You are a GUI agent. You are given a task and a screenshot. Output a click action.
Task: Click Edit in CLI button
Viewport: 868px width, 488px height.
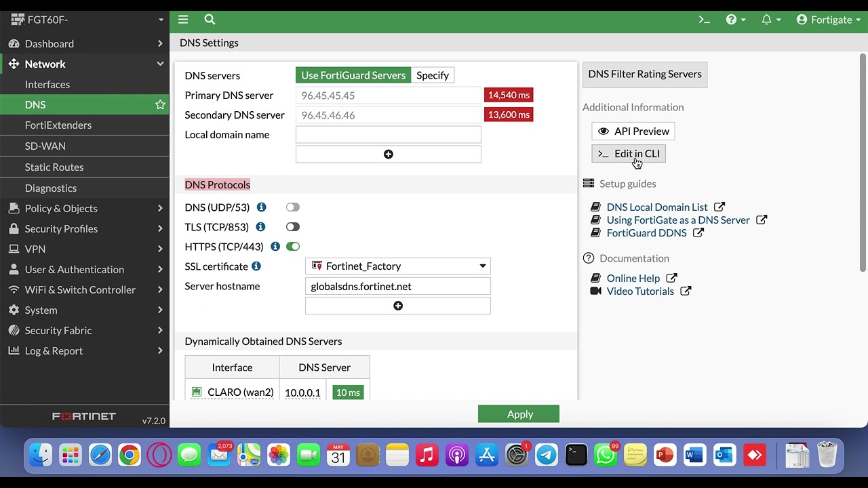point(629,154)
